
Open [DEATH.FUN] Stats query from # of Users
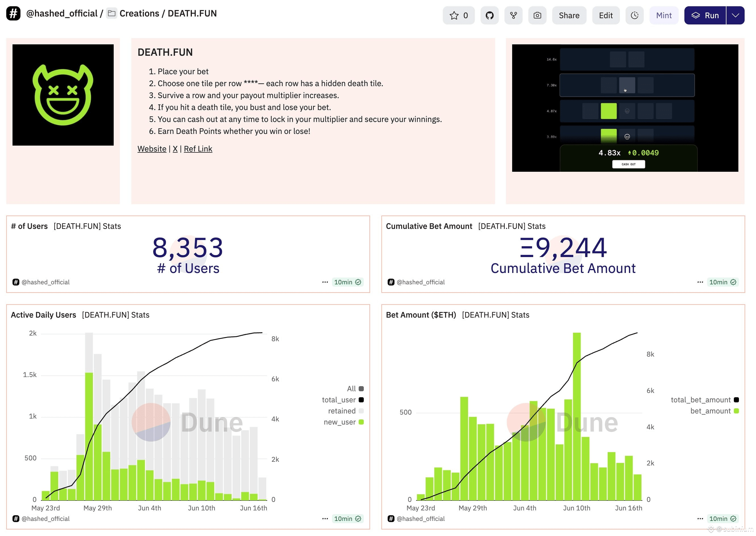point(87,226)
